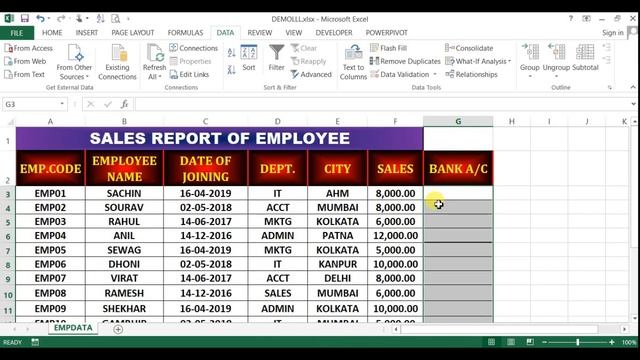Click the 100% zoom level

click(x=629, y=342)
